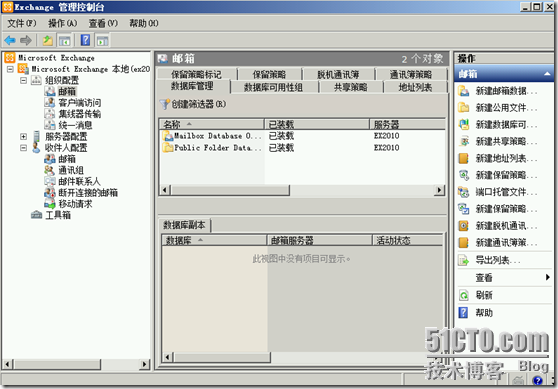The height and width of the screenshot is (389, 558).
Task: Click 帮助 action in actions pane
Action: (x=476, y=312)
